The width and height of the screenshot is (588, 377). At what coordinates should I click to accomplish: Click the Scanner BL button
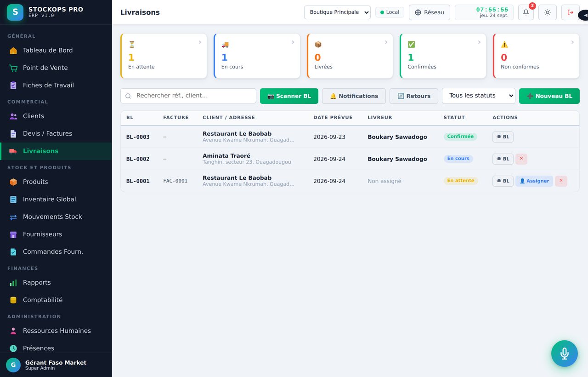click(289, 96)
